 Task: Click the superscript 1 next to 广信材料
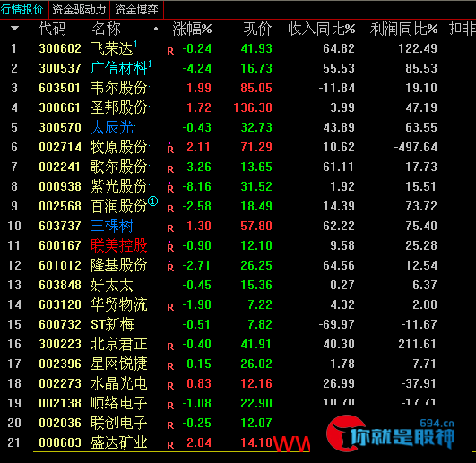click(x=150, y=64)
